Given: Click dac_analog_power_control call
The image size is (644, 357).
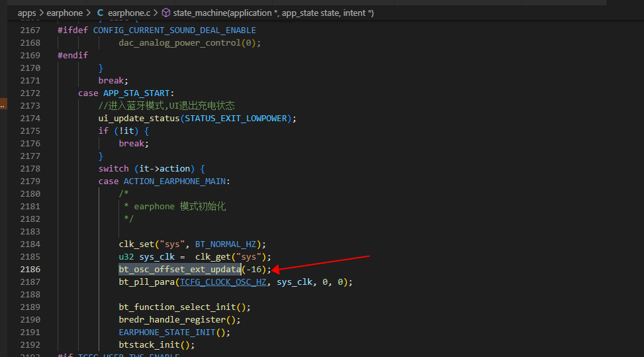Looking at the screenshot, I should [179, 43].
